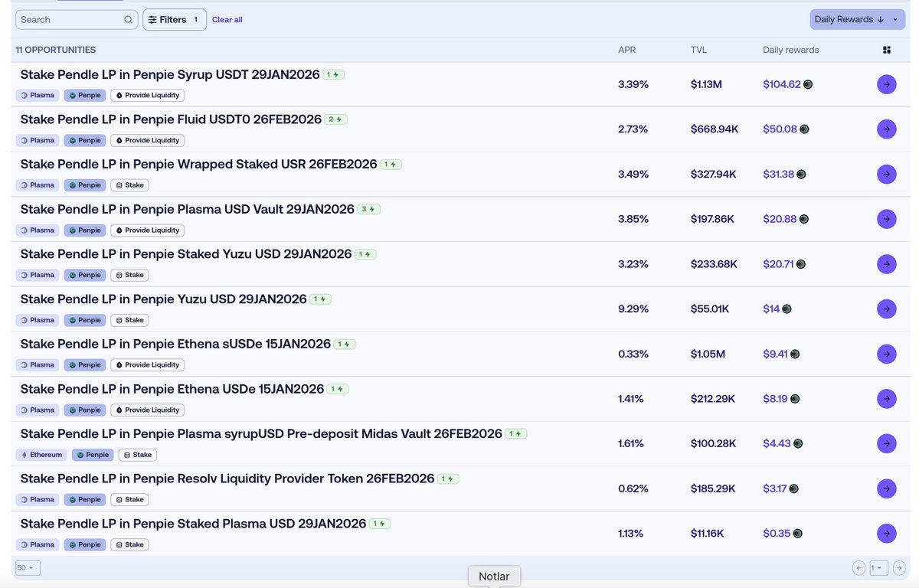Image resolution: width=919 pixels, height=588 pixels.
Task: Select the 11 OPPORTUNITIES heading
Action: 56,50
